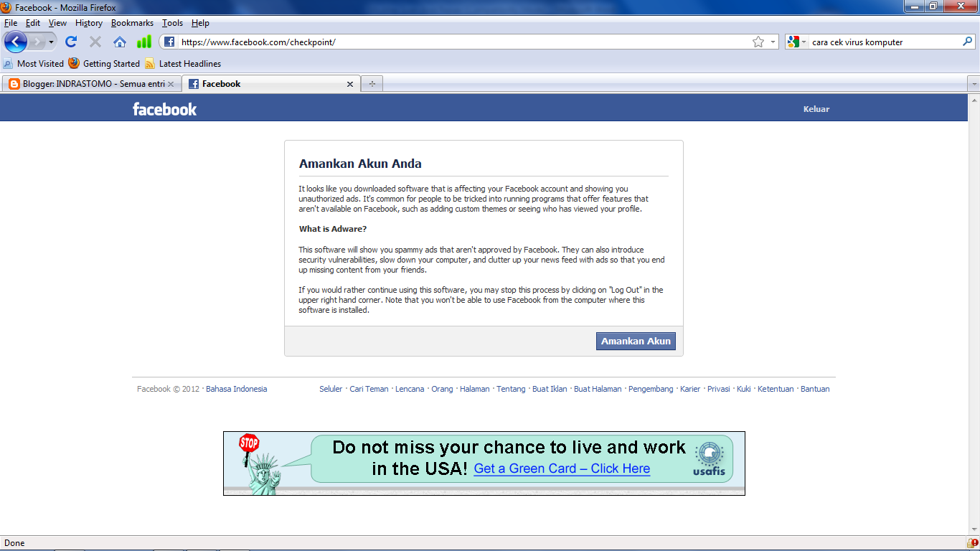
Task: Go back with the browser Back arrow
Action: click(16, 42)
